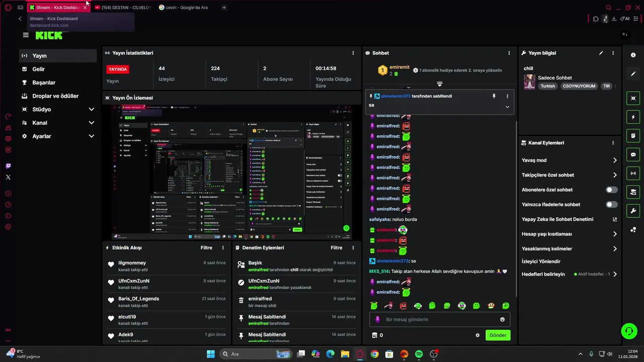Image resolution: width=644 pixels, height=362 pixels.
Task: Click the stream preview thumbnail
Action: pyautogui.click(x=231, y=172)
